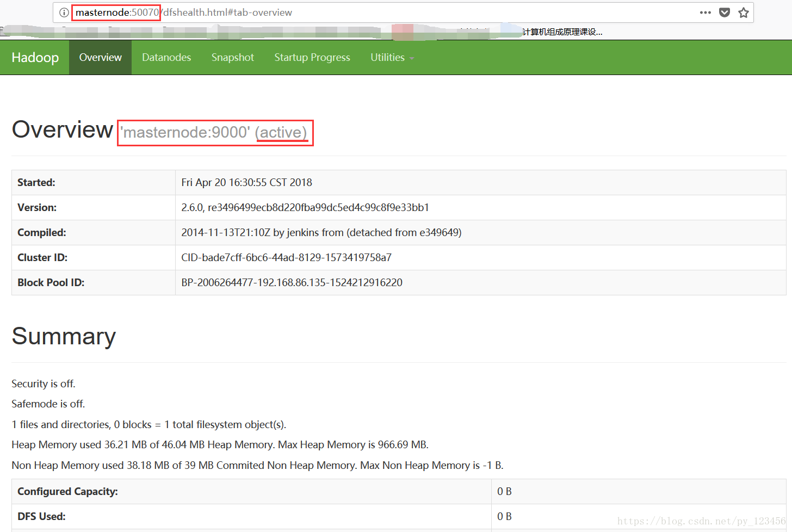
Task: Click the Safemode is off. line
Action: [x=48, y=404]
